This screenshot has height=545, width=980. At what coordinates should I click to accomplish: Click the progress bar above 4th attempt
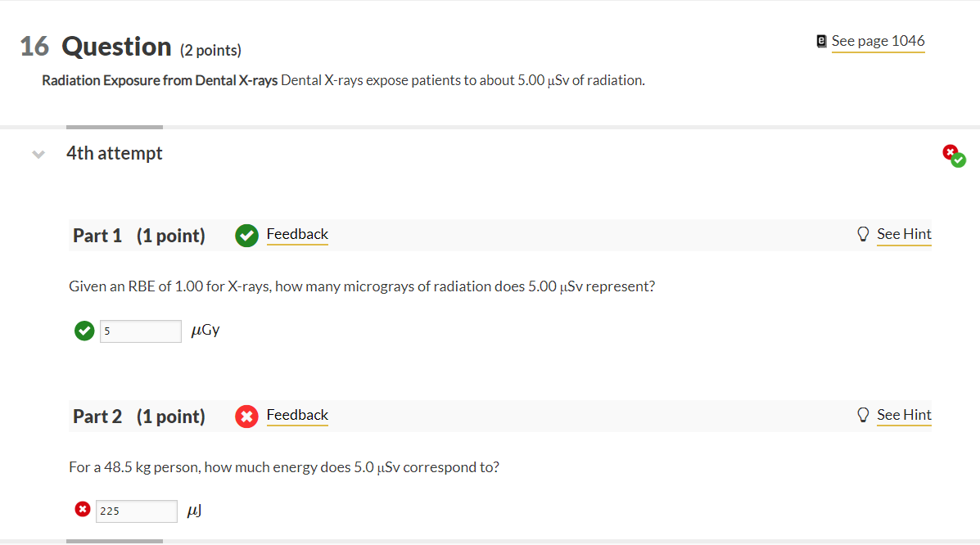coord(114,128)
